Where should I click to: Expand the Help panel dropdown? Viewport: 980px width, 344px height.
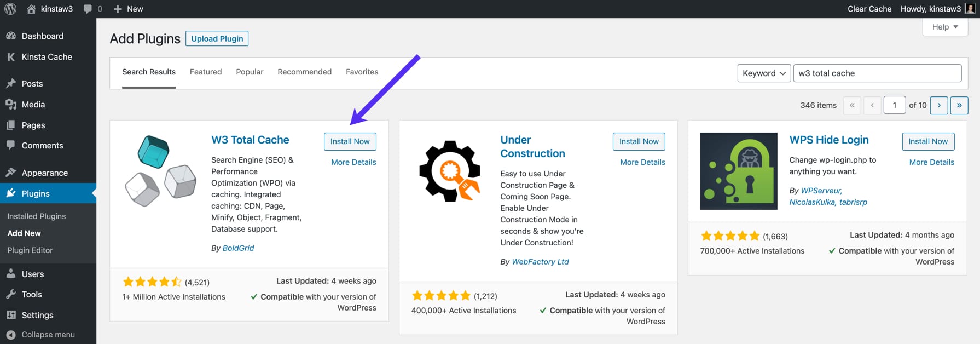944,27
